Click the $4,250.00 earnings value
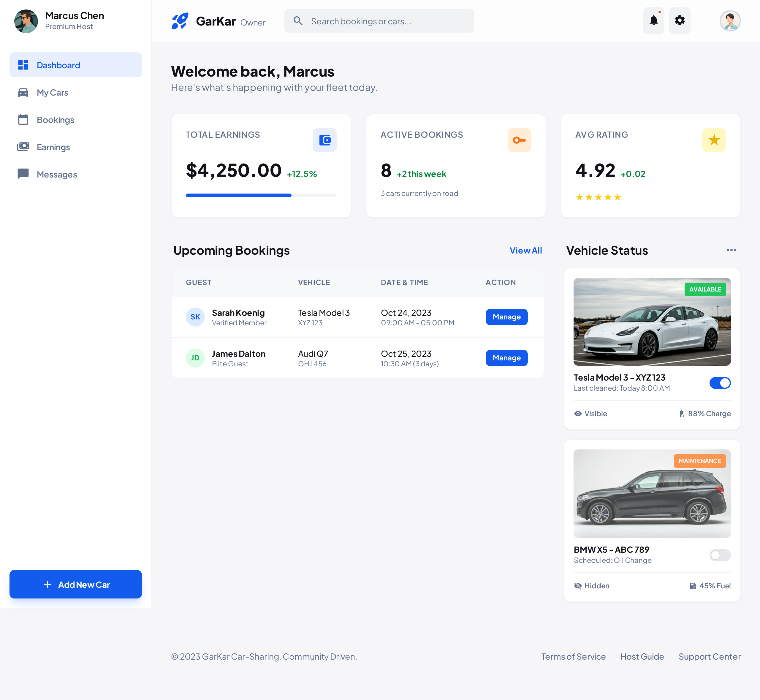This screenshot has width=760, height=700. pyautogui.click(x=234, y=170)
